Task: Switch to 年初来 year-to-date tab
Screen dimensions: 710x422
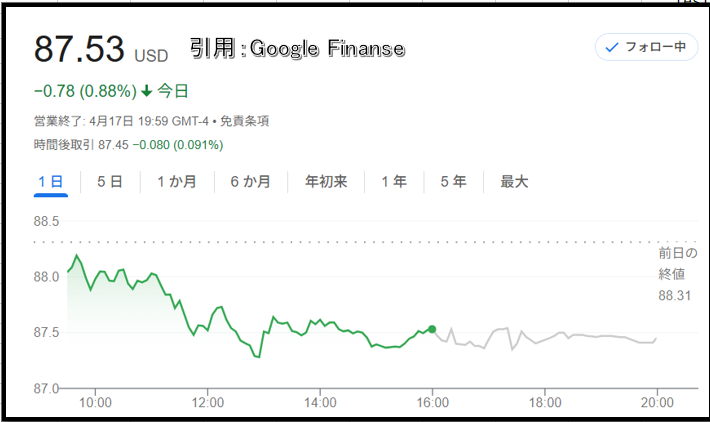Action: pyautogui.click(x=326, y=182)
